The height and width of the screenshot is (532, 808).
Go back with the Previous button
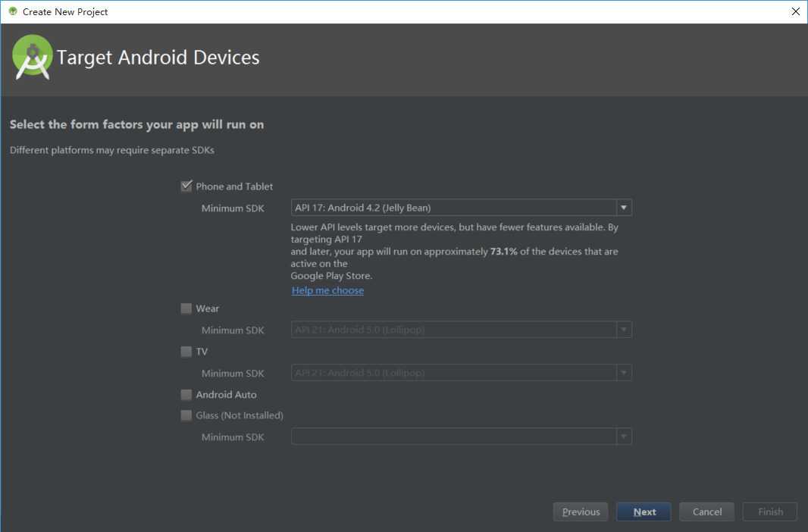pyautogui.click(x=581, y=512)
